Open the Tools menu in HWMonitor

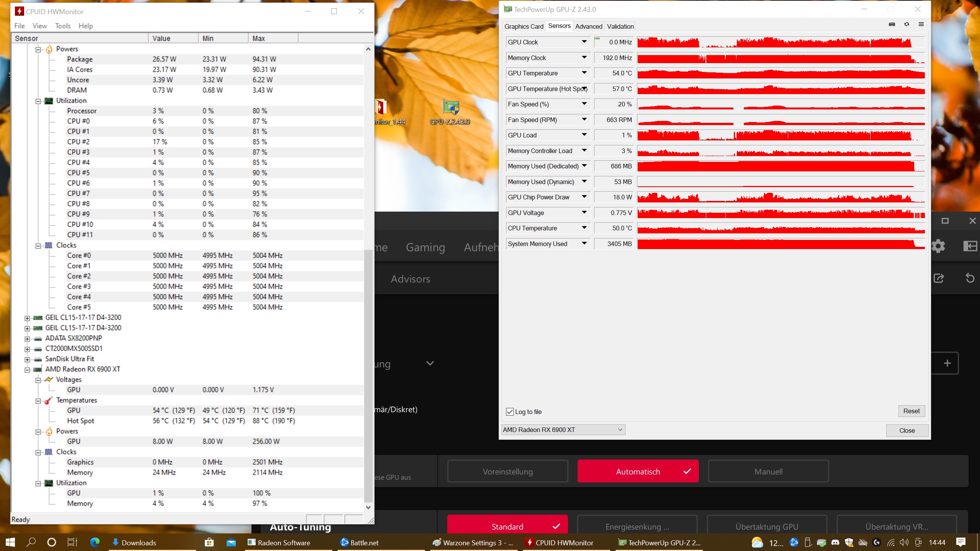coord(62,26)
